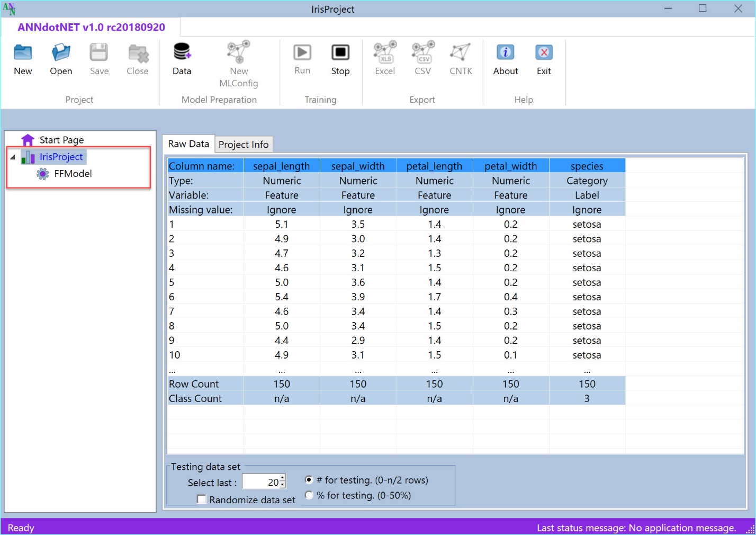This screenshot has height=535, width=756.
Task: Click the setosa cell in row 3
Action: pyautogui.click(x=587, y=253)
